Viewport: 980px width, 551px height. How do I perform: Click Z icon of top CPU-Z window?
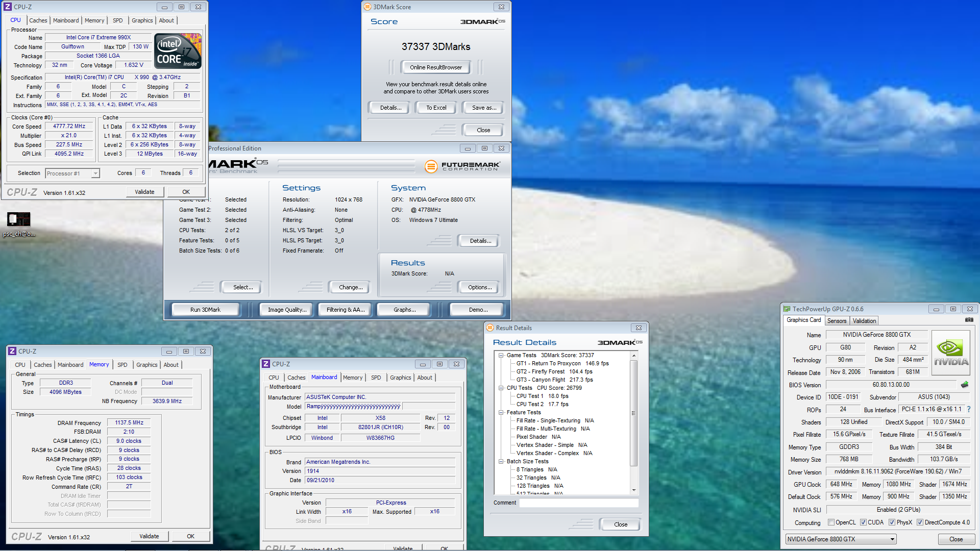point(8,7)
